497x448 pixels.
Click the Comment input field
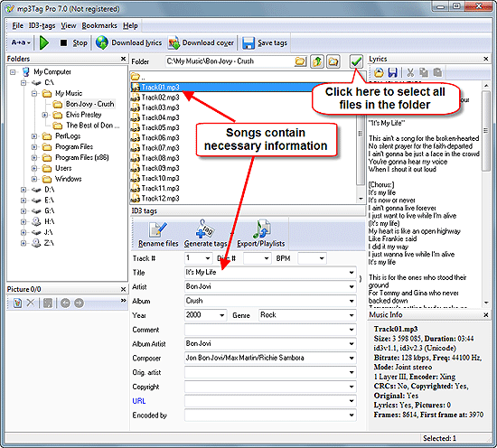pyautogui.click(x=270, y=330)
